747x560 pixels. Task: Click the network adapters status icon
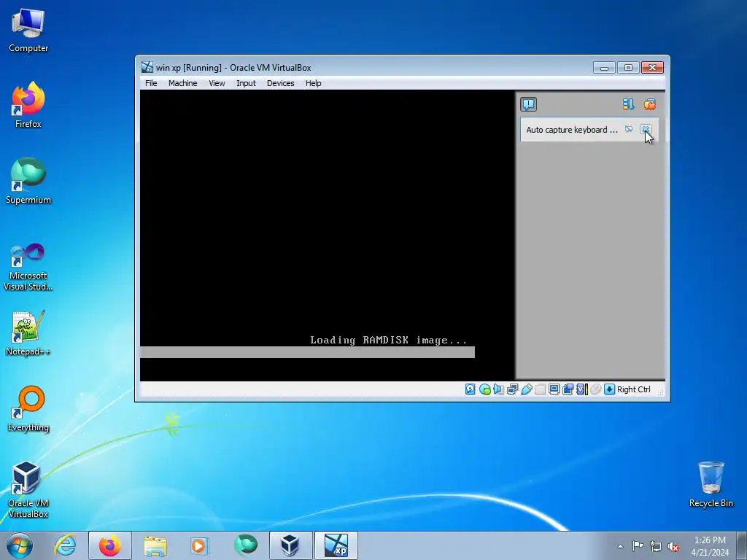click(512, 389)
